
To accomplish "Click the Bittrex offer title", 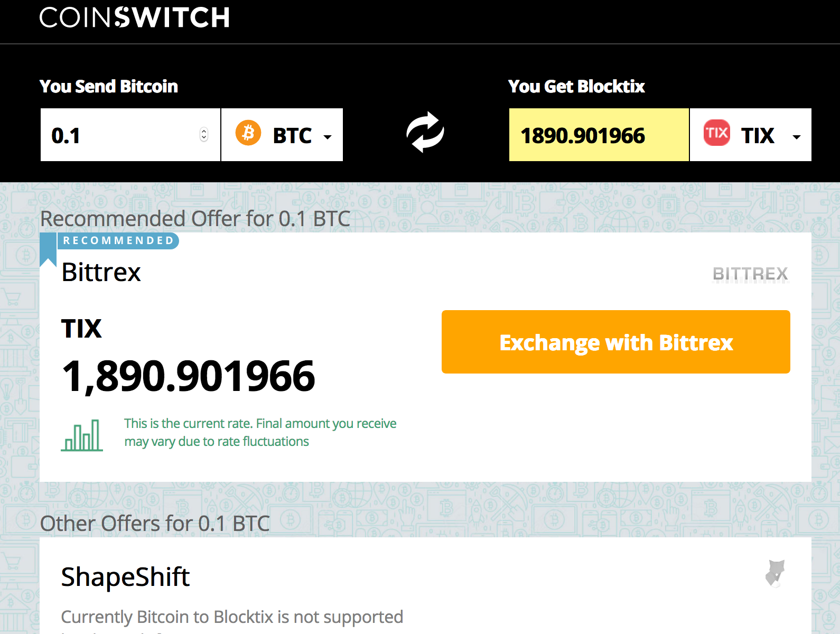I will coord(101,273).
